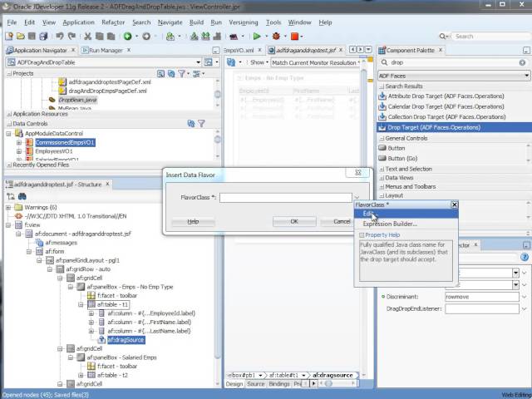Switch to the Bindings editor tab
The image size is (532, 399).
click(x=279, y=384)
